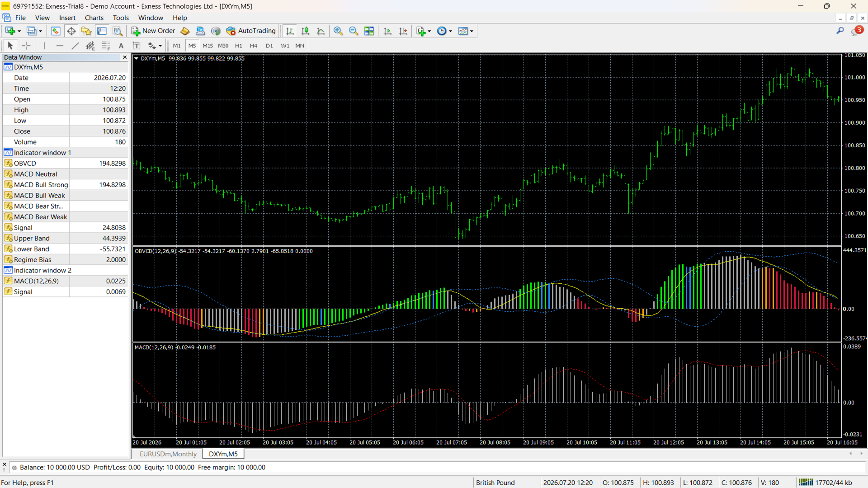The width and height of the screenshot is (868, 488).
Task: Pick the trendline drawing tool
Action: point(75,46)
